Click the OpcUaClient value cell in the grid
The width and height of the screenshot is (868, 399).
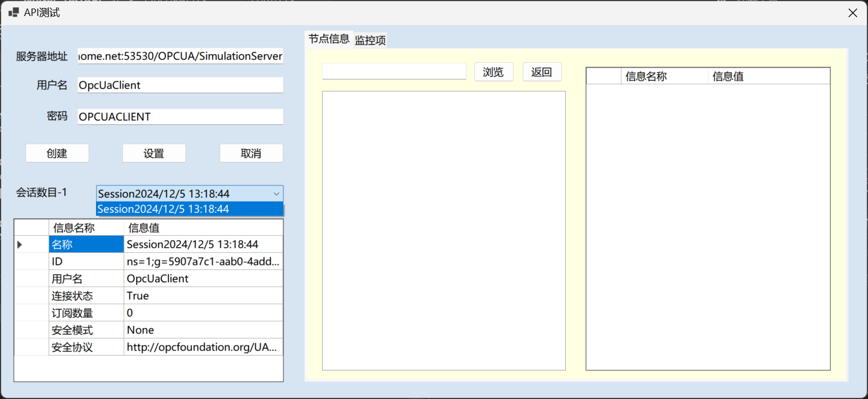pyautogui.click(x=203, y=279)
